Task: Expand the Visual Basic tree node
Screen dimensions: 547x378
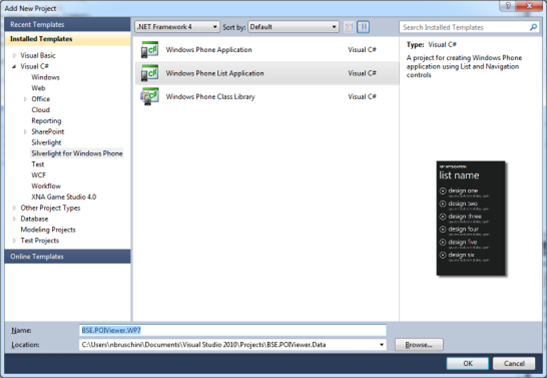Action: (14, 55)
